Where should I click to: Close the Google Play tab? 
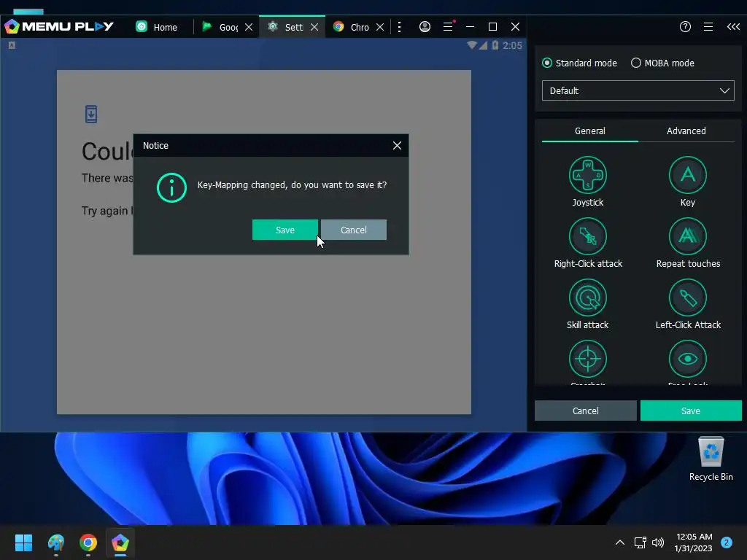pyautogui.click(x=249, y=27)
